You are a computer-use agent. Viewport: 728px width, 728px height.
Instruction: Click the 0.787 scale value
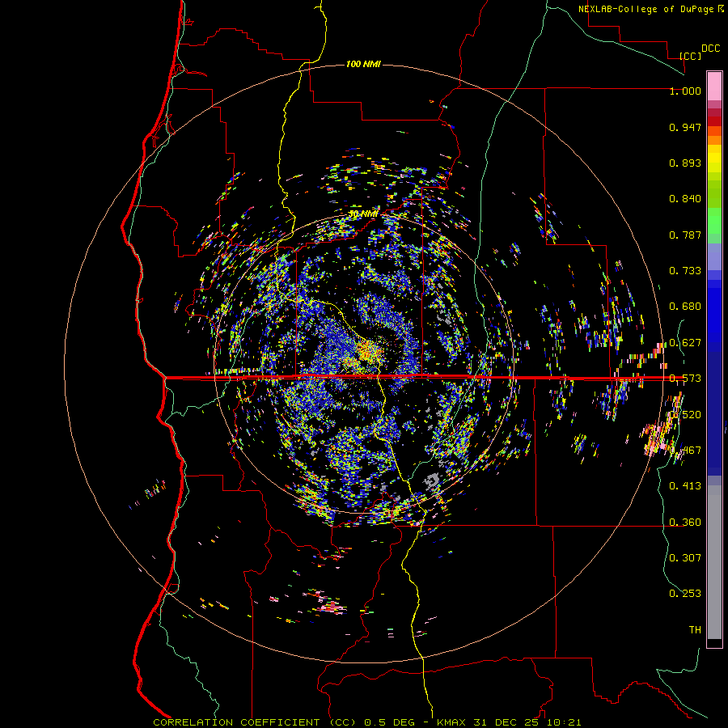pyautogui.click(x=685, y=235)
